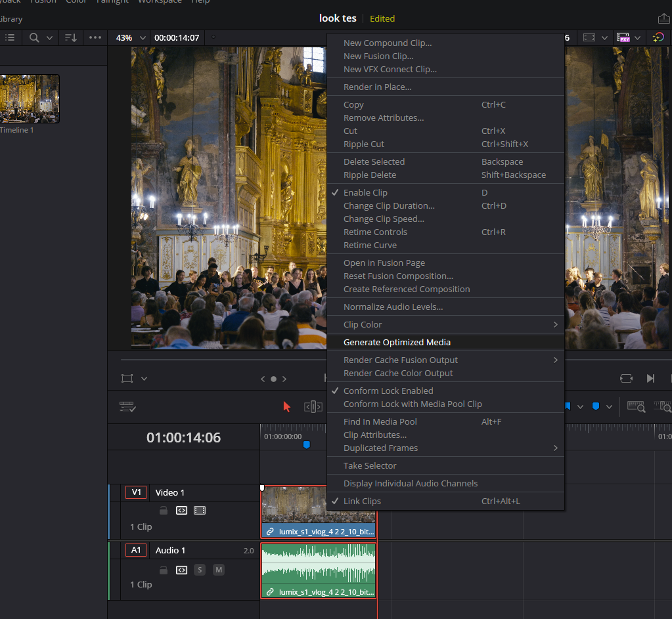The image size is (672, 619).
Task: Click the V1 track destination button
Action: (136, 492)
